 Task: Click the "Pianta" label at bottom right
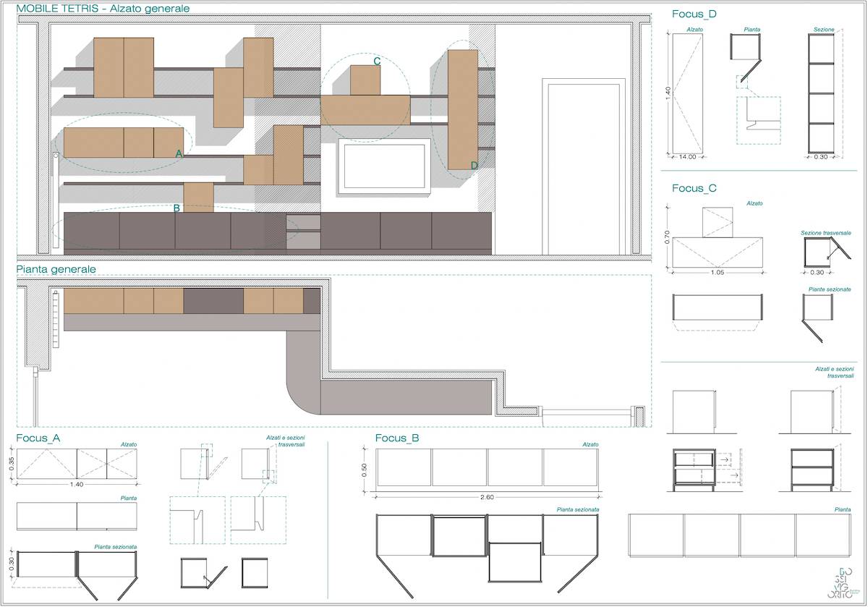(843, 509)
